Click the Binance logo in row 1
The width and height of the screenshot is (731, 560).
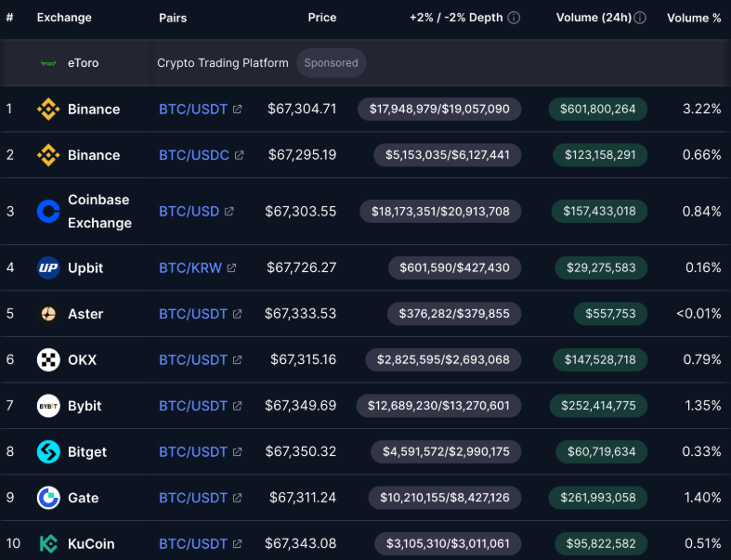click(x=48, y=109)
